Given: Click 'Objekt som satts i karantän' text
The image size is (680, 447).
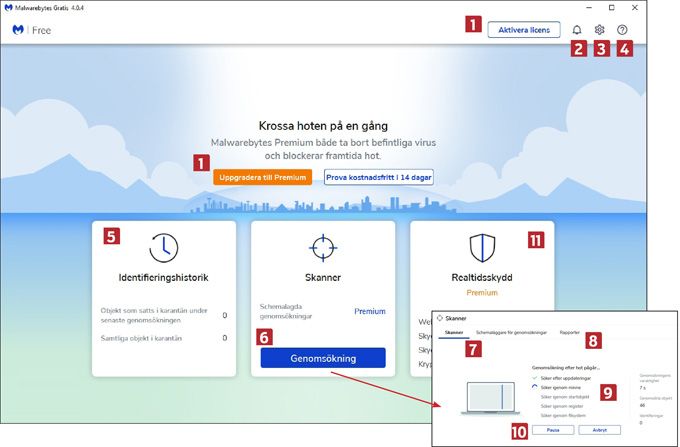Looking at the screenshot, I should coord(154,315).
